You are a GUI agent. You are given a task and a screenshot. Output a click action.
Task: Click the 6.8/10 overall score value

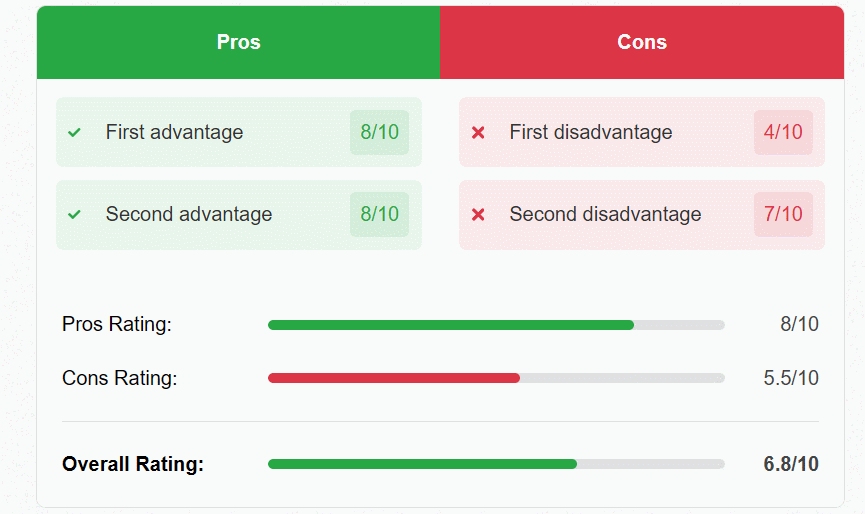pos(790,464)
